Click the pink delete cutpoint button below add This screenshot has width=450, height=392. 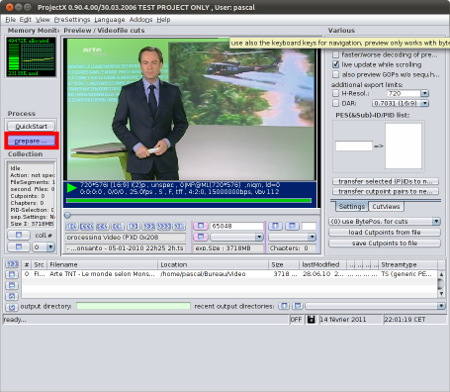201,237
